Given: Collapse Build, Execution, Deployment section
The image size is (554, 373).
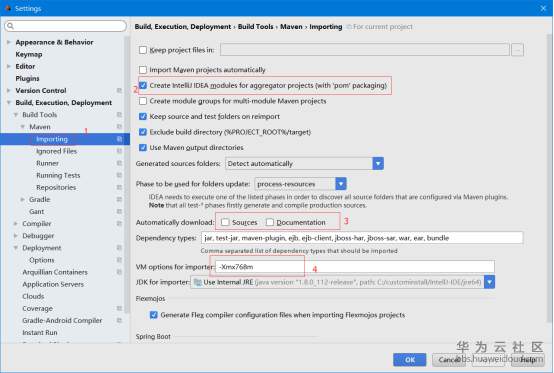Looking at the screenshot, I should point(9,102).
